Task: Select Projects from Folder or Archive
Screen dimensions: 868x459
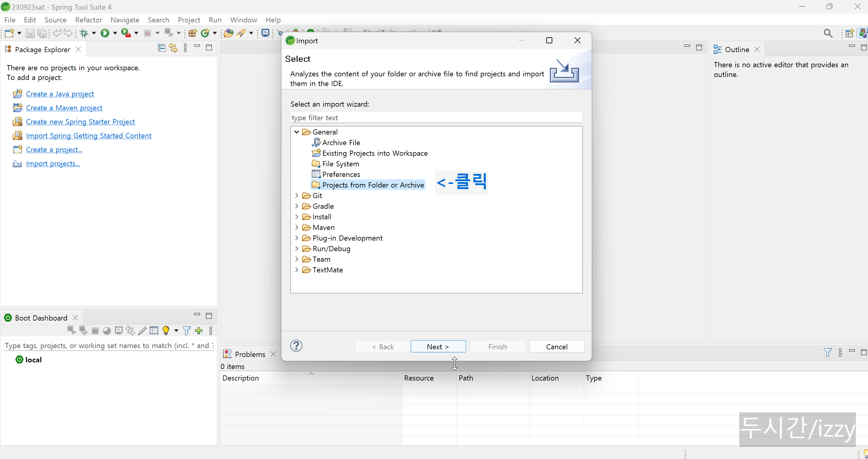Action: (368, 185)
